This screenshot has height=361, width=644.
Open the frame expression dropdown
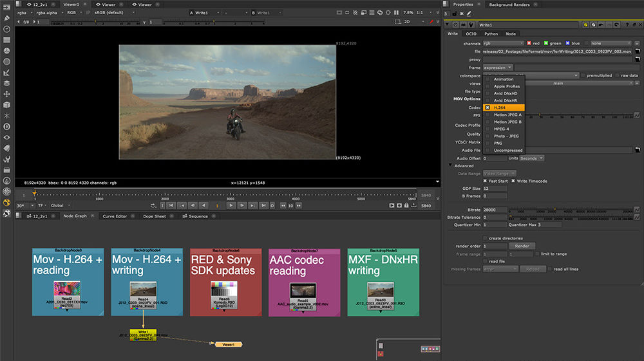497,68
